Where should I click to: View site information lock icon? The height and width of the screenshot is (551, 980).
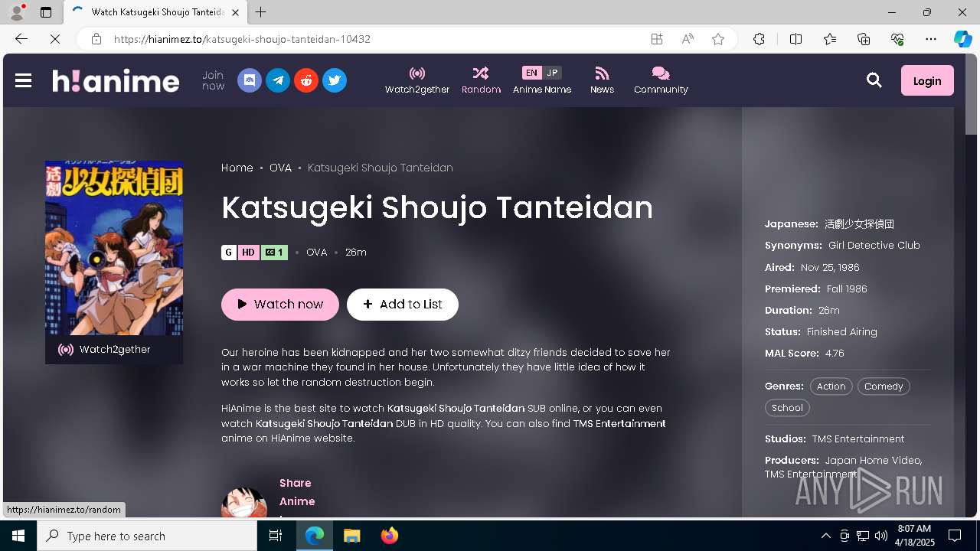tap(96, 39)
